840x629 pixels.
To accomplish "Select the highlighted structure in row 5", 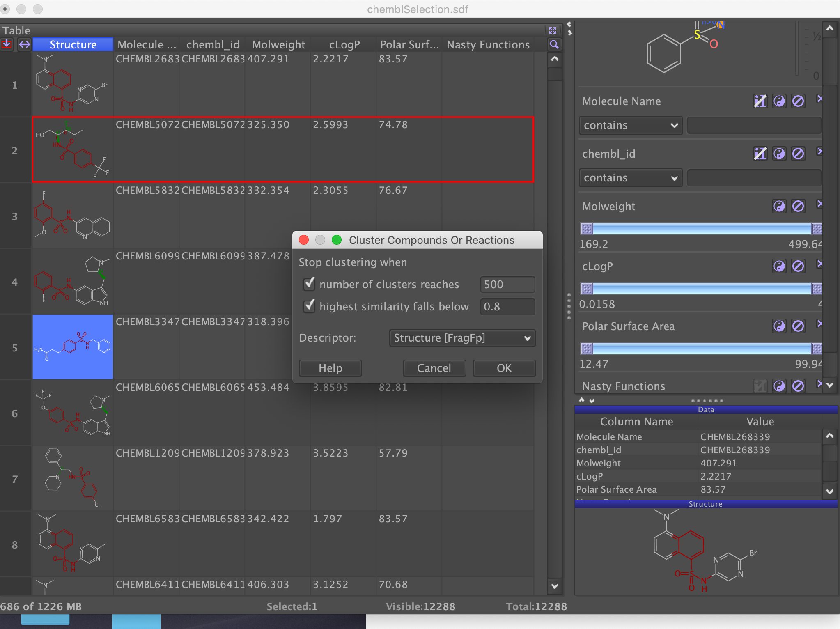I will pos(73,347).
